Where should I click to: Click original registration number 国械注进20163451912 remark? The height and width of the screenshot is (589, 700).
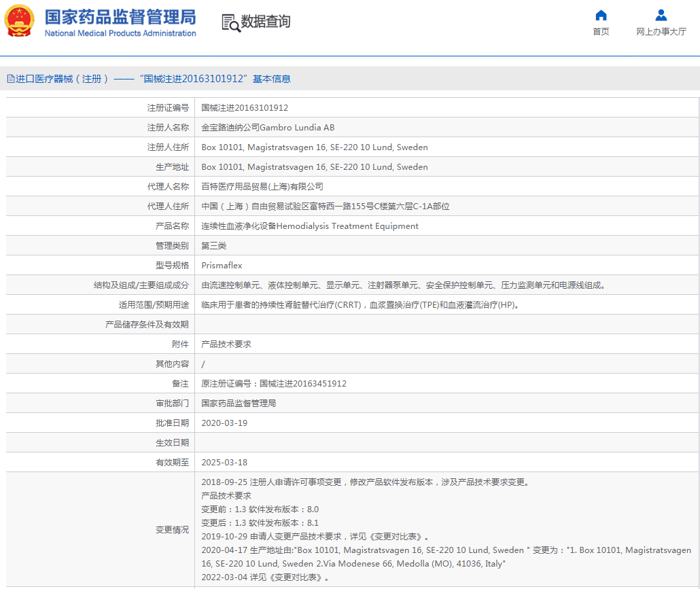click(x=274, y=384)
